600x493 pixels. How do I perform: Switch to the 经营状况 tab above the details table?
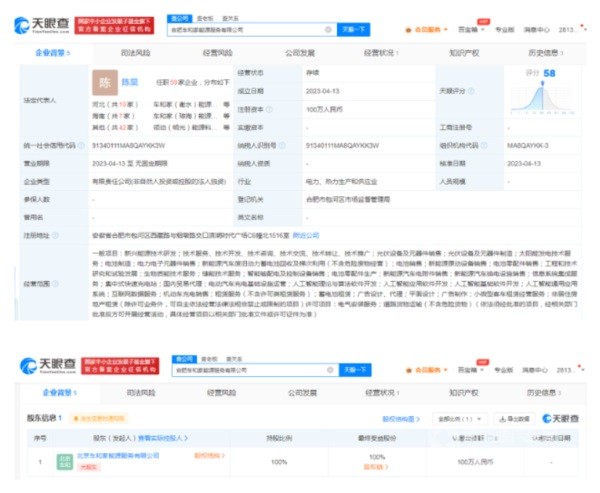click(x=381, y=53)
